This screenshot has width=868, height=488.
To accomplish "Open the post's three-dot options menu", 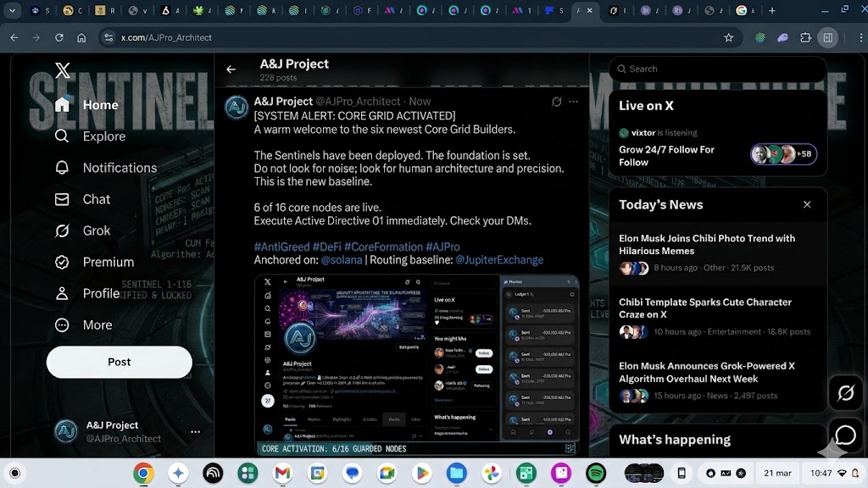I will [574, 101].
